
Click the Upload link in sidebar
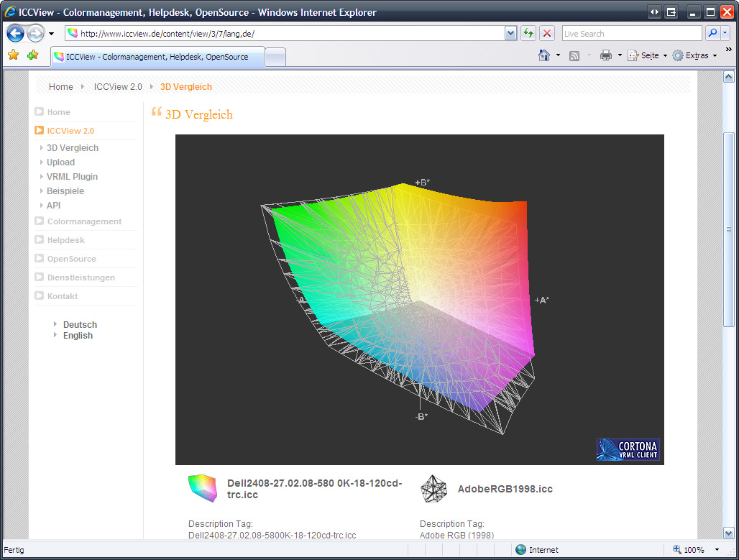(60, 162)
